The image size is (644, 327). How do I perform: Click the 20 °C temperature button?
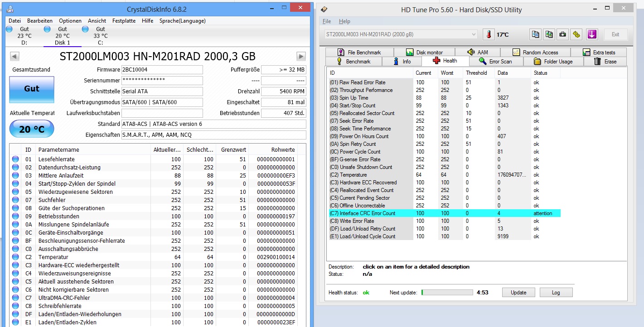click(32, 130)
